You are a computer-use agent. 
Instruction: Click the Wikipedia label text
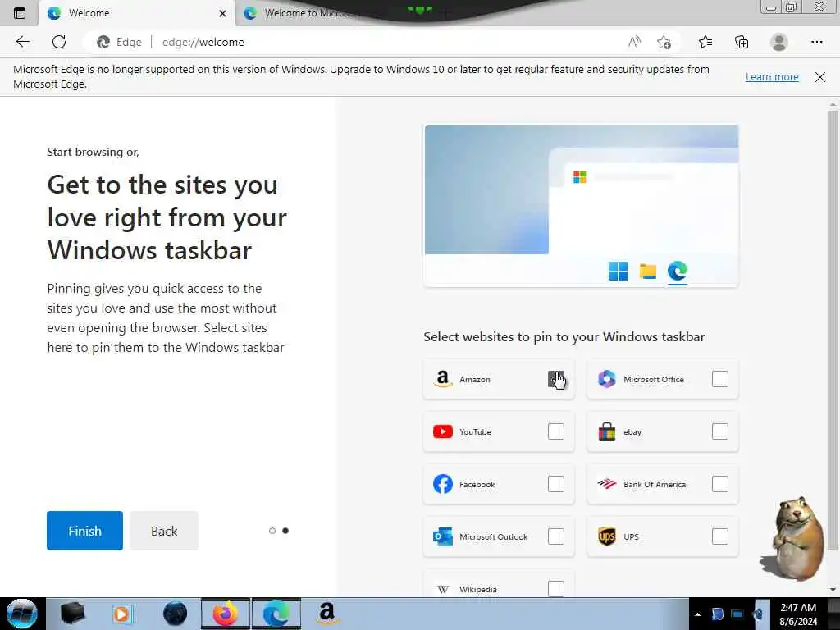click(478, 589)
